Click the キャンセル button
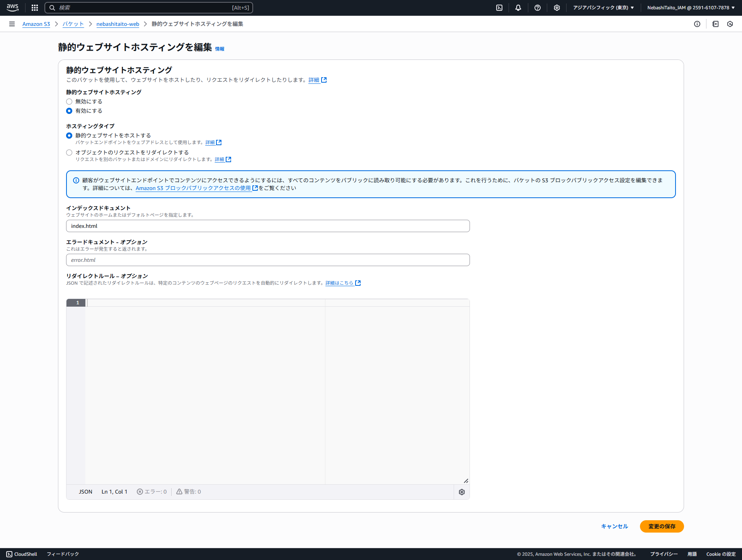 point(614,526)
